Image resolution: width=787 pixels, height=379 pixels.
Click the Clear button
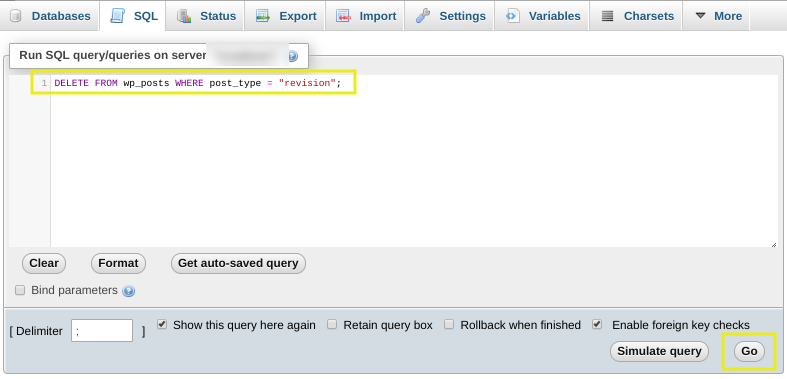click(44, 264)
